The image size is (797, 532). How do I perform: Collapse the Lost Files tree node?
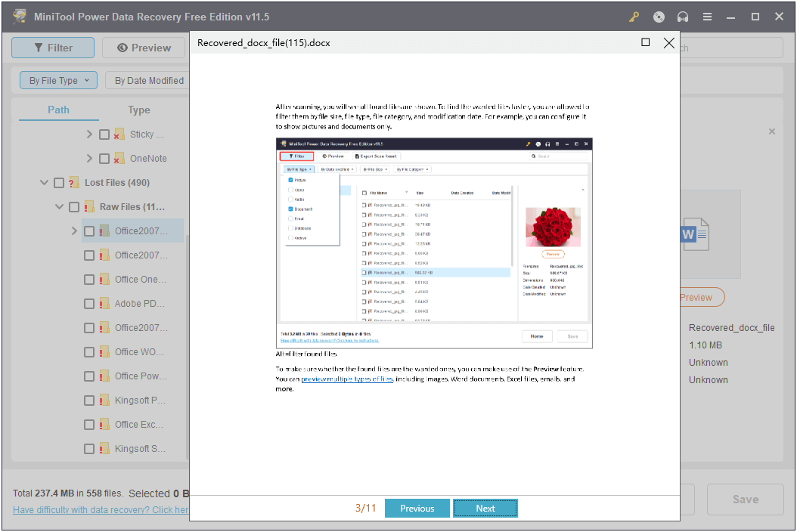(44, 182)
